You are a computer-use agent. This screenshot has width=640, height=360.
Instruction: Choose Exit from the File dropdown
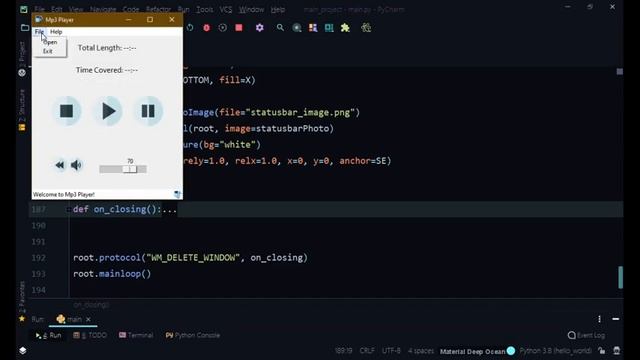(x=48, y=51)
